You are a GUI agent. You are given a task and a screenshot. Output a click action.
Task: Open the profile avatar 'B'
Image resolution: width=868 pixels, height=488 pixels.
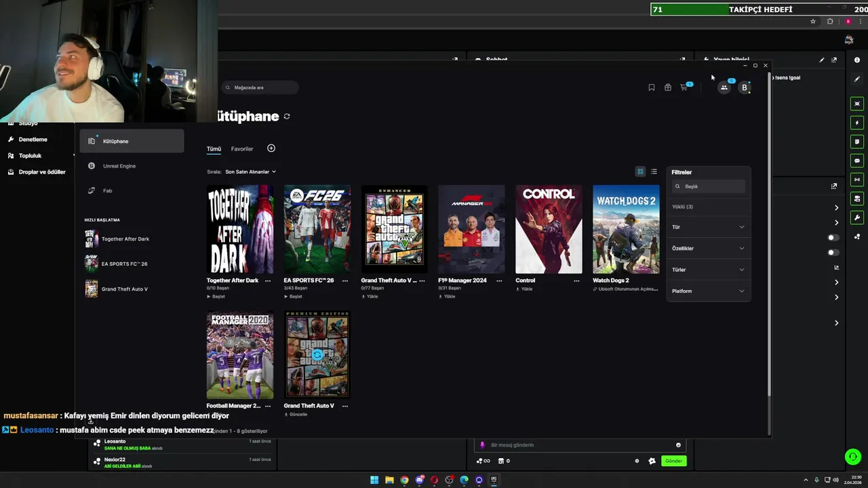(745, 87)
